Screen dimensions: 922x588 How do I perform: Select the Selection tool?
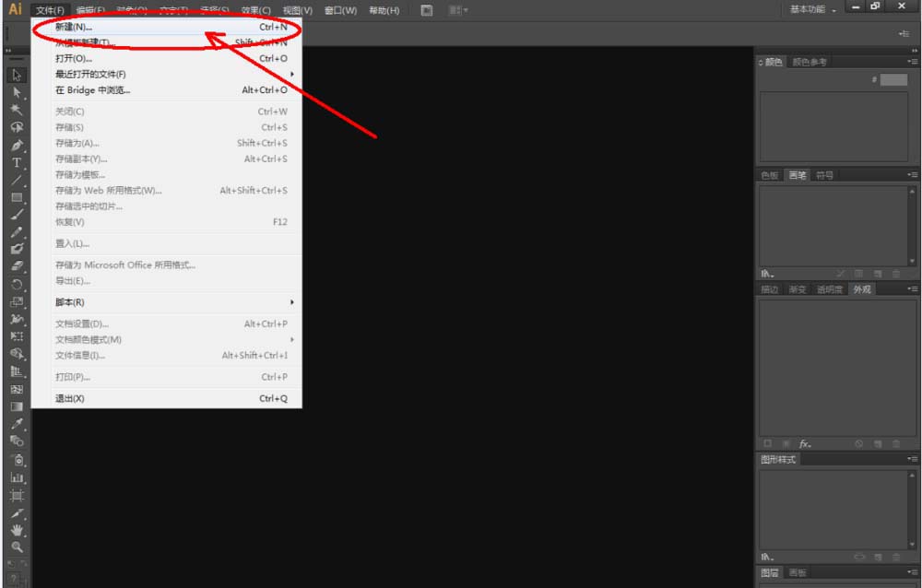[x=17, y=76]
